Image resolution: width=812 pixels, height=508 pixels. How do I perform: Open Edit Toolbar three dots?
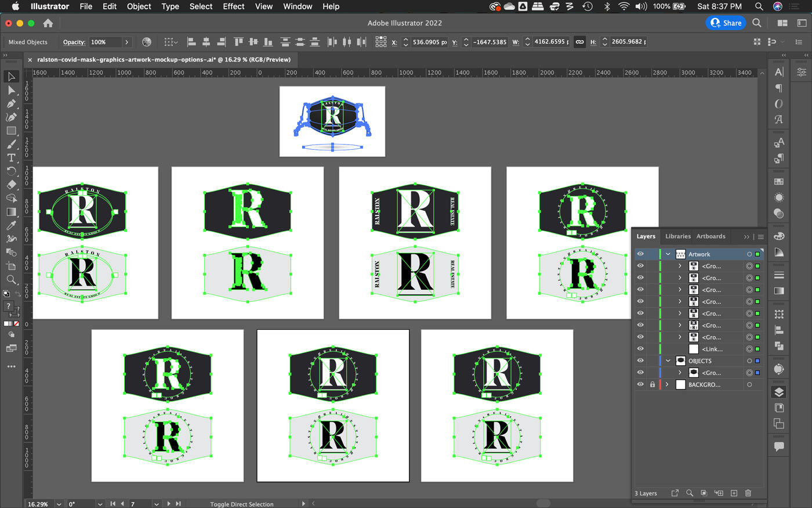click(x=11, y=366)
